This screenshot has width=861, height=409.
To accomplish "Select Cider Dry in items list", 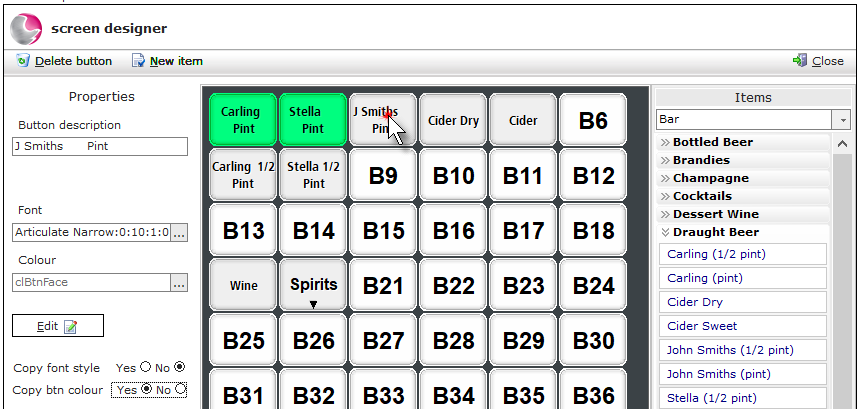I will [x=743, y=302].
